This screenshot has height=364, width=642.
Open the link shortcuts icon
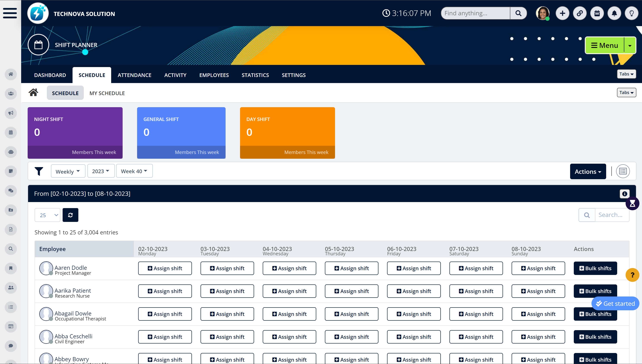(x=580, y=13)
